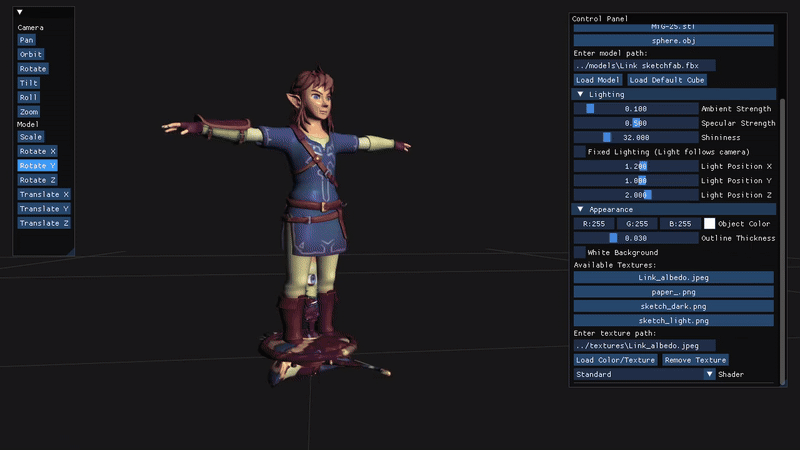Select the Translate Z tool
The image size is (800, 450).
point(44,223)
